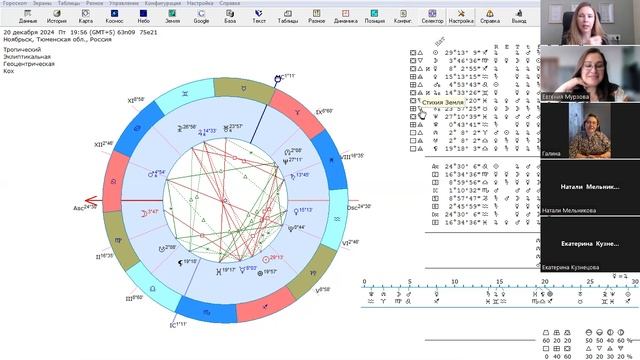This screenshot has height=360, width=640.
Task: Open the Конфигурация menu
Action: coord(163,3)
